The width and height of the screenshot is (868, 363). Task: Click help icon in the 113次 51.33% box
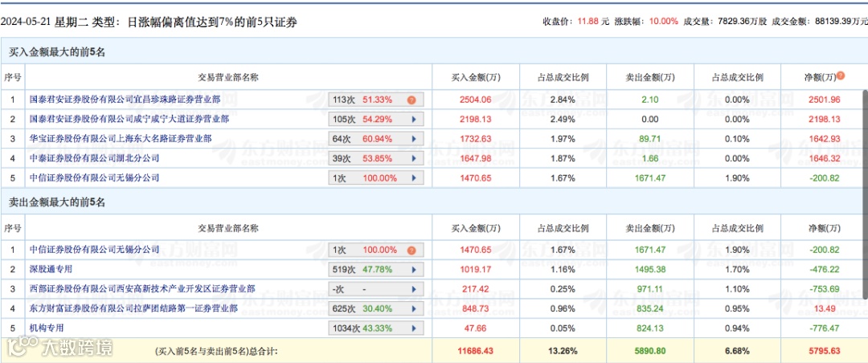[411, 100]
